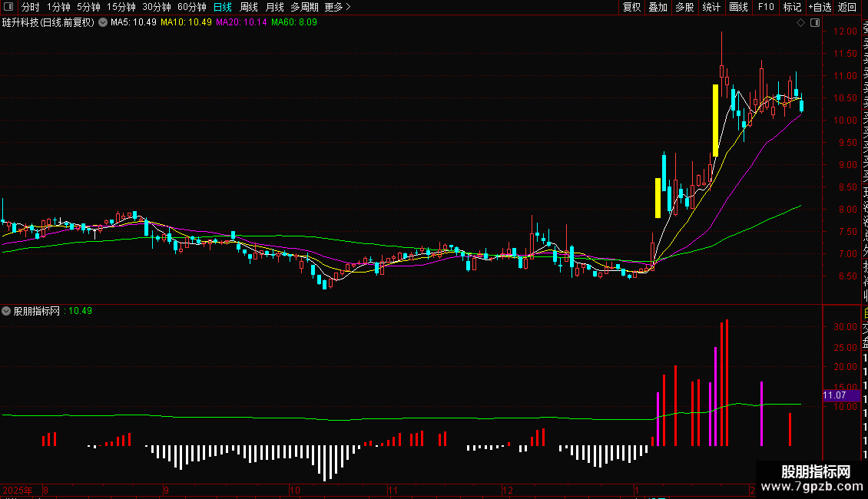Screen dimensions: 868x499
Task: Open the F10 company info
Action: tap(766, 7)
